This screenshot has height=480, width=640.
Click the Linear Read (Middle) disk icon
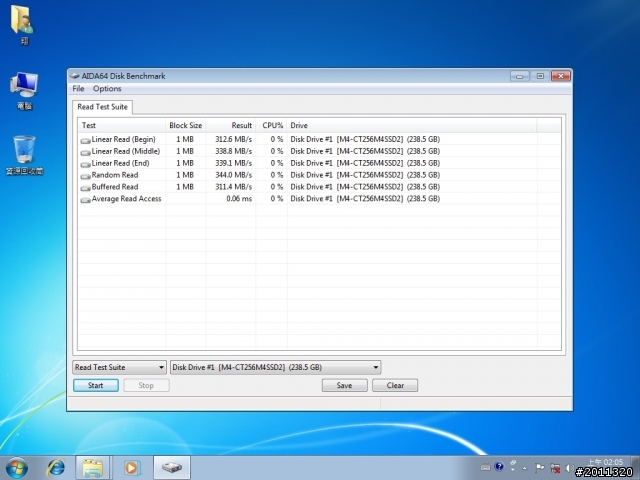[85, 152]
